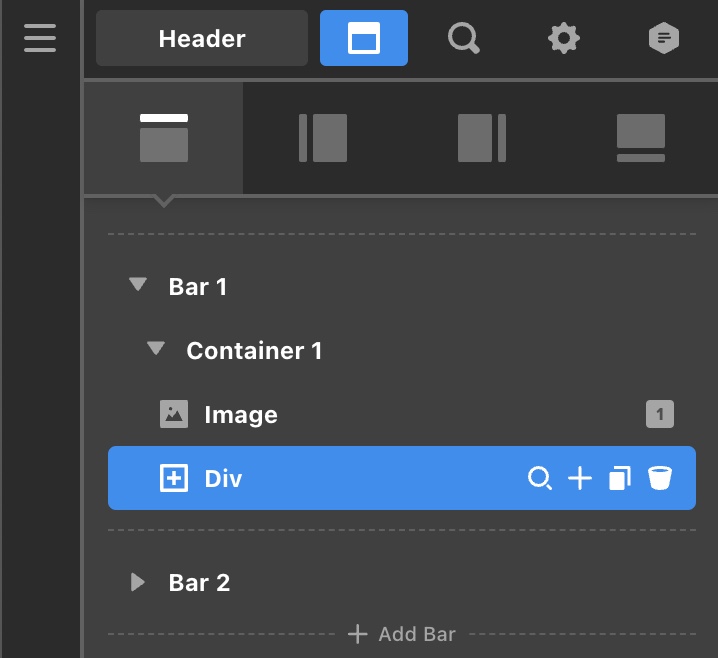Select the blue layout outline icon
The image size is (718, 658).
click(x=364, y=38)
